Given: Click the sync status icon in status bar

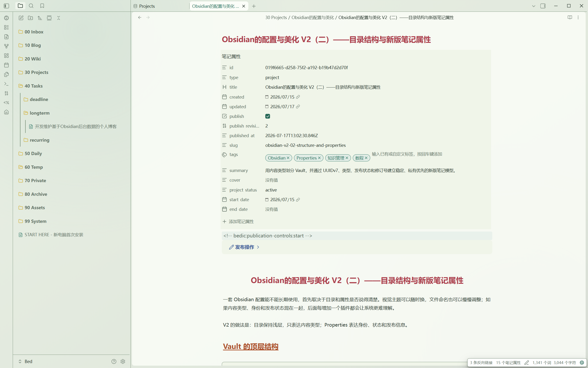Looking at the screenshot, I should coord(582,363).
